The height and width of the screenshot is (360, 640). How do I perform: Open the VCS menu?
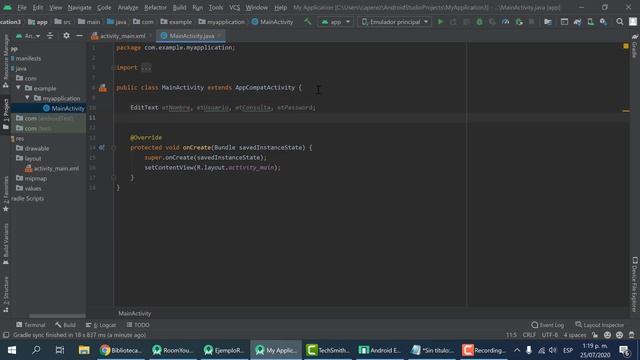point(235,8)
